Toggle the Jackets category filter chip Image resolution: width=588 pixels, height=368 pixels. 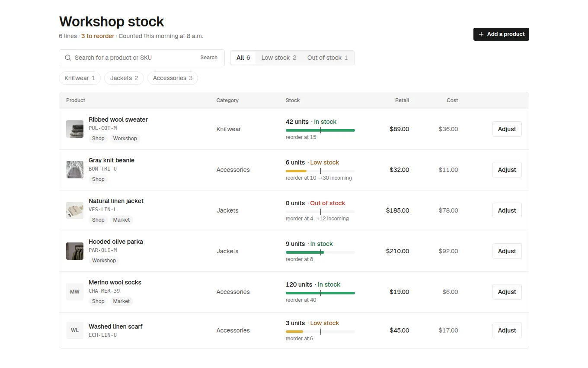click(x=124, y=78)
